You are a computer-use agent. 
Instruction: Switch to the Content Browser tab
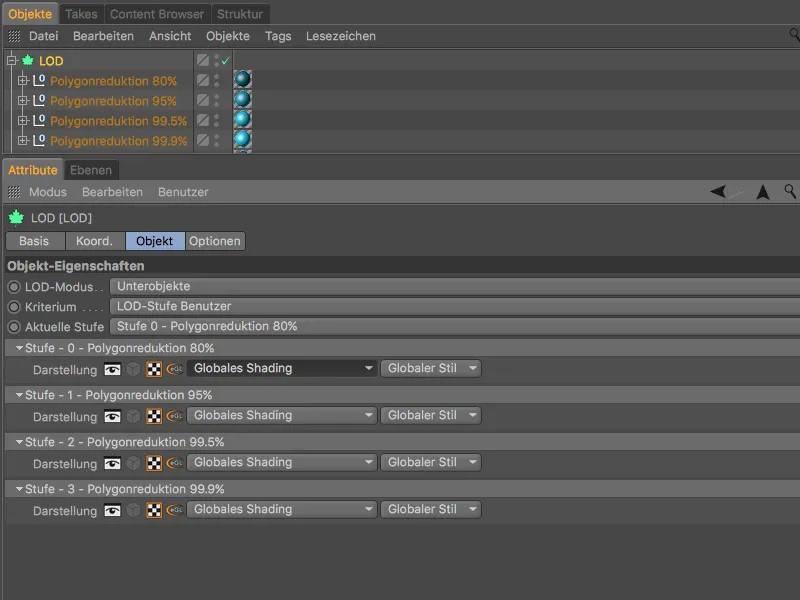pyautogui.click(x=157, y=14)
